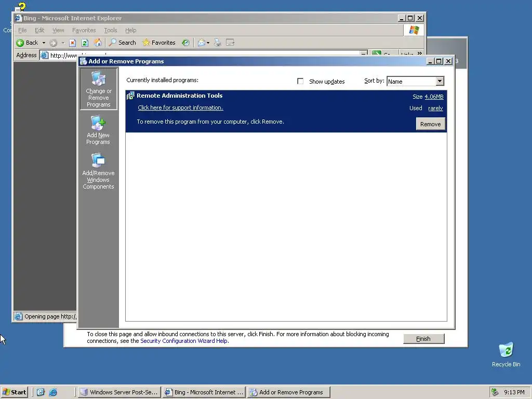Select Add New Programs sidebar icon

(98, 130)
